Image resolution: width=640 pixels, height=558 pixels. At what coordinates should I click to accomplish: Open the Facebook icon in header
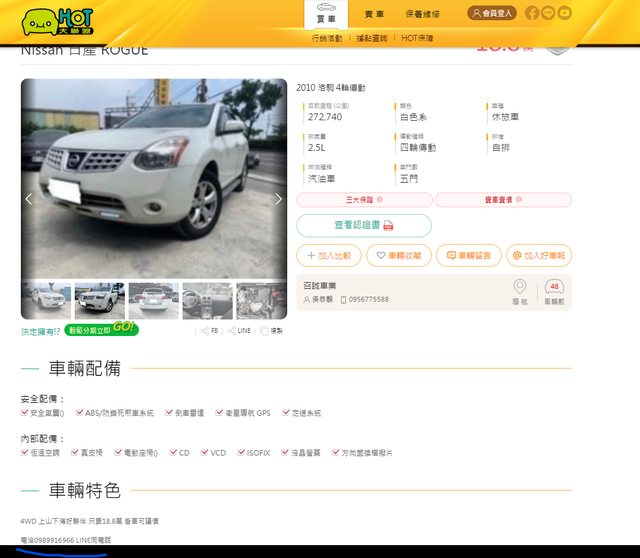[x=532, y=13]
